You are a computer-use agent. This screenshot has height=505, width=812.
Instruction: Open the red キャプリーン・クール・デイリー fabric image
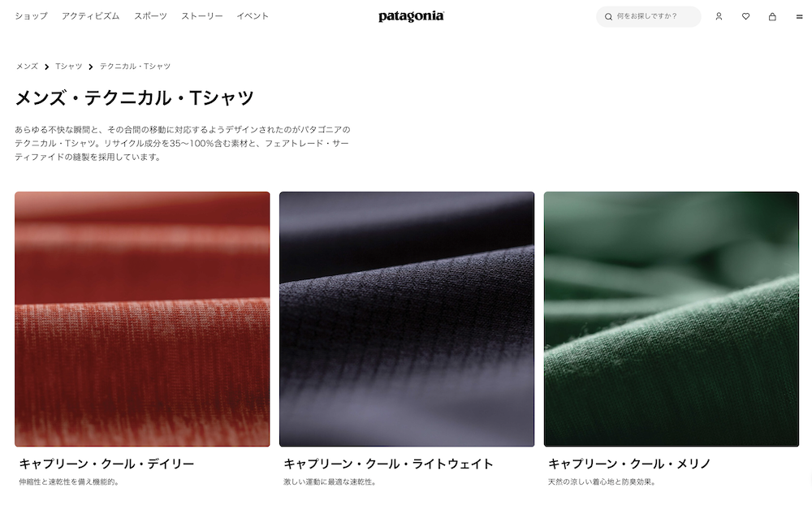(x=142, y=319)
